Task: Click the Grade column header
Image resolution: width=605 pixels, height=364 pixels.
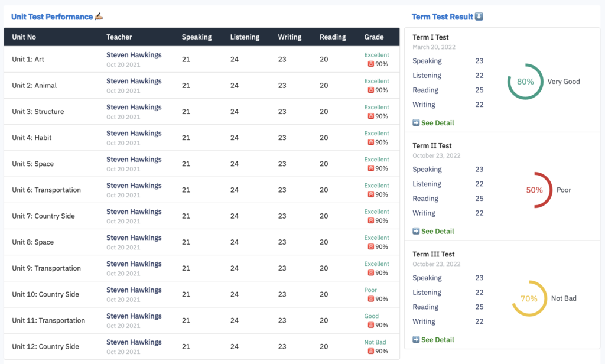Action: (374, 37)
